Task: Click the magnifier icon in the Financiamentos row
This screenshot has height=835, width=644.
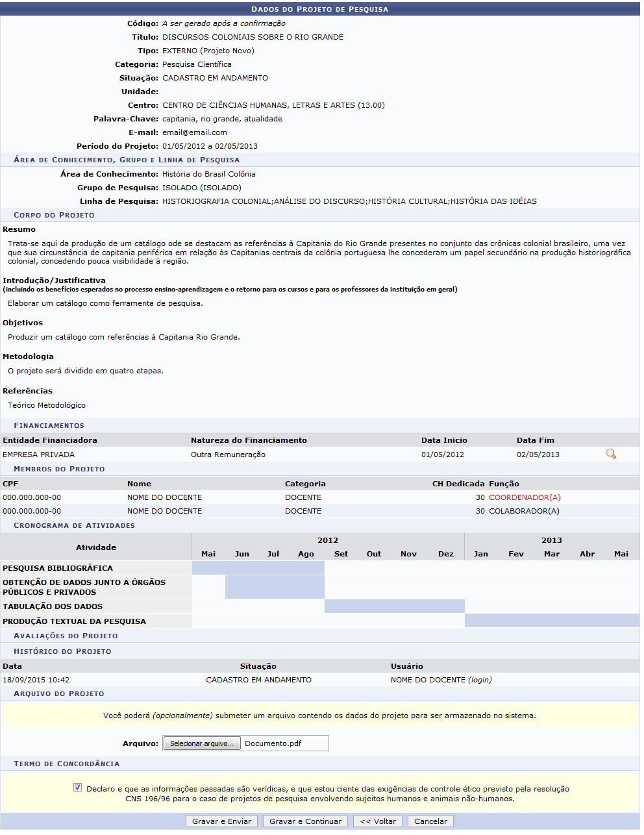Action: pyautogui.click(x=610, y=454)
